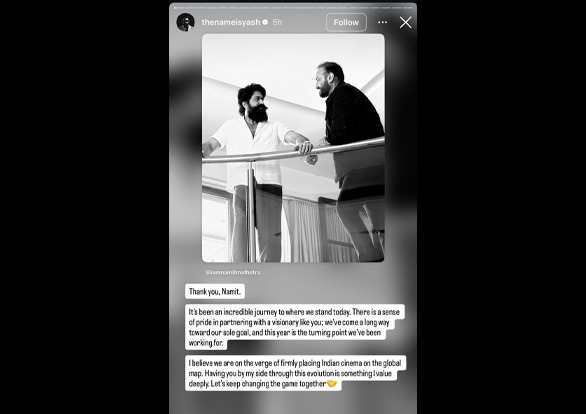Image resolution: width=586 pixels, height=414 pixels.
Task: Click the "incredible journey" caption paragraph
Action: (x=295, y=327)
